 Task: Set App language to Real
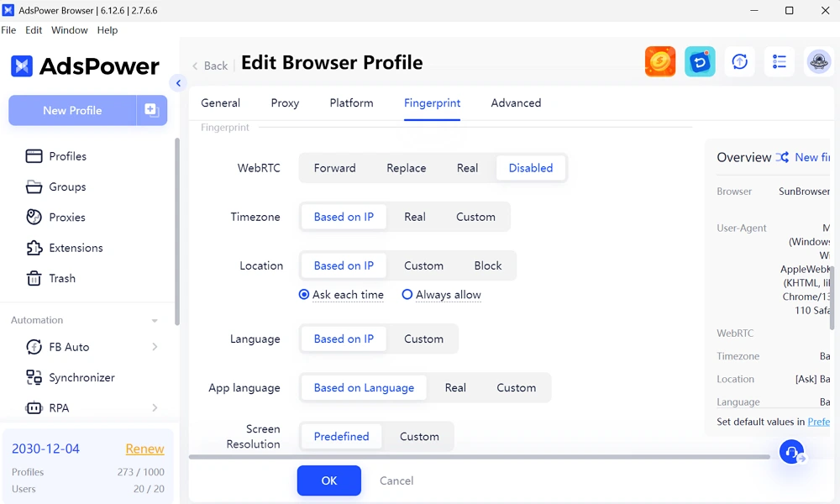tap(455, 388)
